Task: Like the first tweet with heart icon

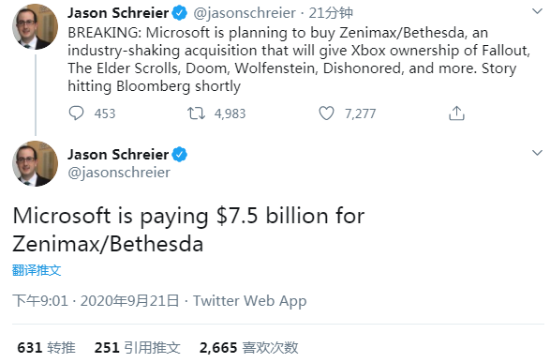Action: click(326, 113)
